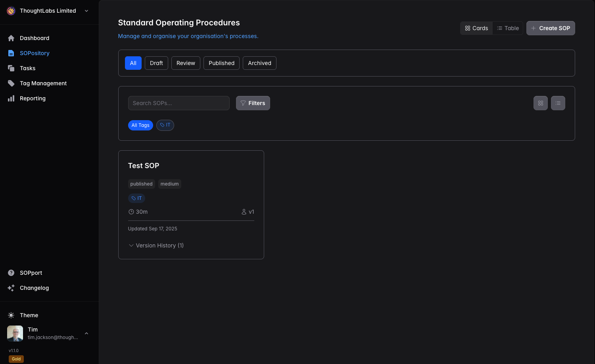Click the Create SOP button
The width and height of the screenshot is (595, 364).
550,28
